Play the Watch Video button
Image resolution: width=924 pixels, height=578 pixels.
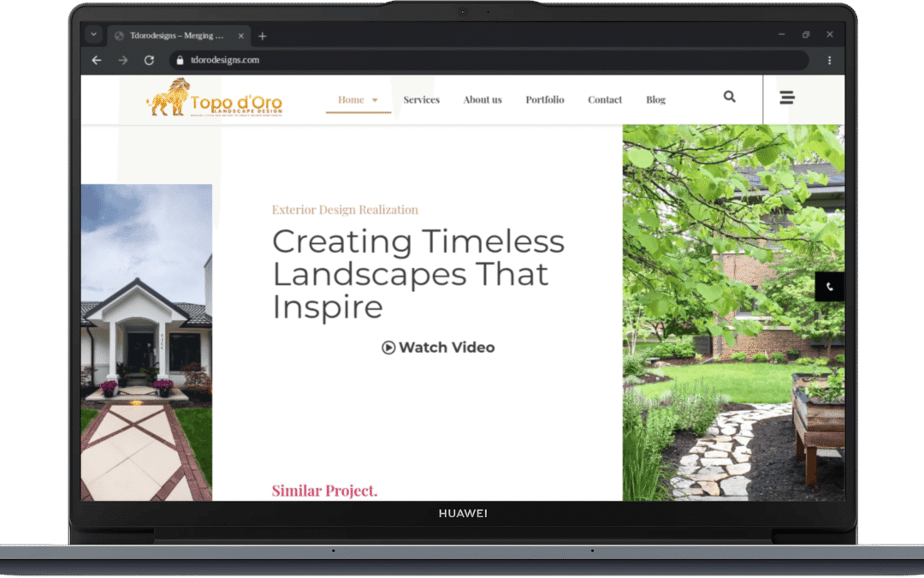tap(438, 348)
